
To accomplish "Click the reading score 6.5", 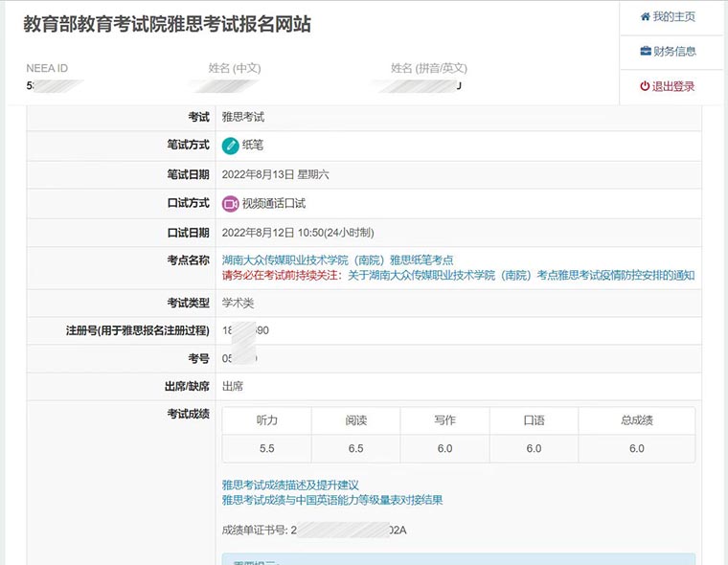I will 356,449.
